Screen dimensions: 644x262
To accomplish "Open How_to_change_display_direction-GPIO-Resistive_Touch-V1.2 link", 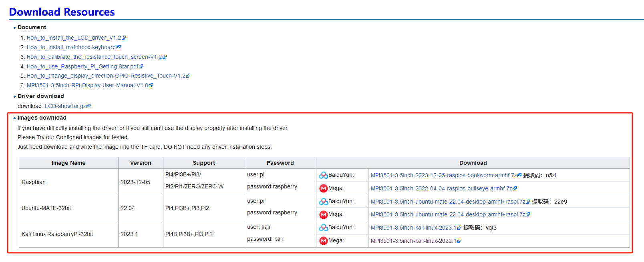I will [x=106, y=76].
